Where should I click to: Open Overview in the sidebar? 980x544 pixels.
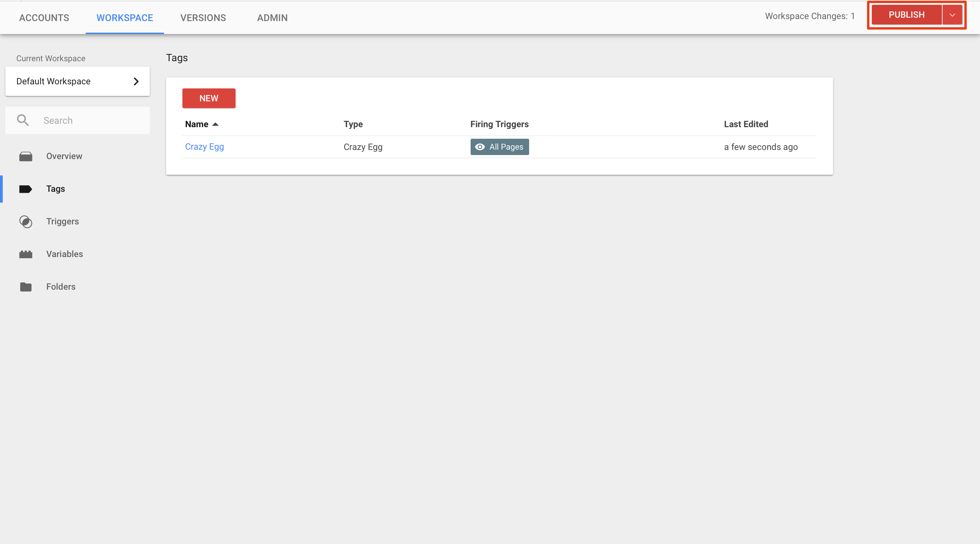tap(64, 156)
